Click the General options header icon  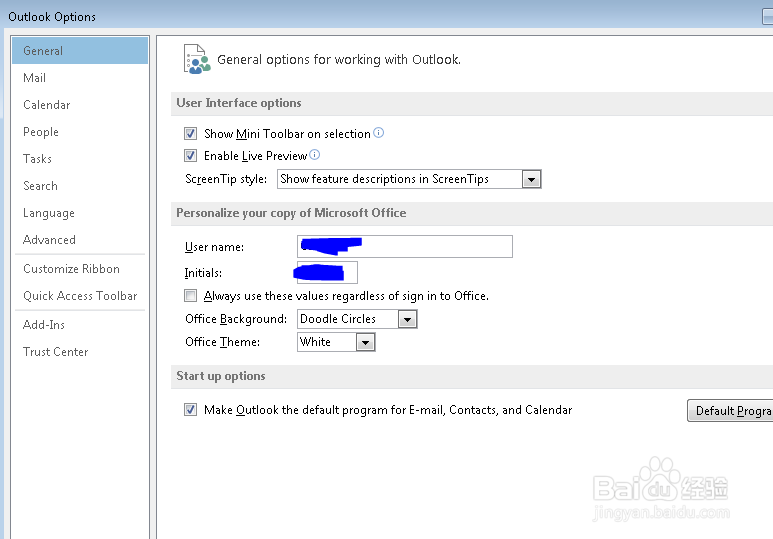pos(197,59)
